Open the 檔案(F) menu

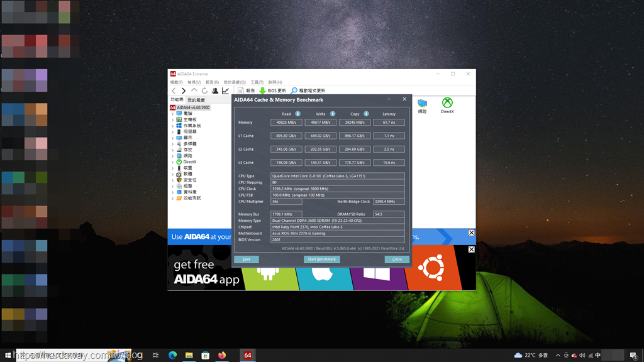(x=177, y=82)
